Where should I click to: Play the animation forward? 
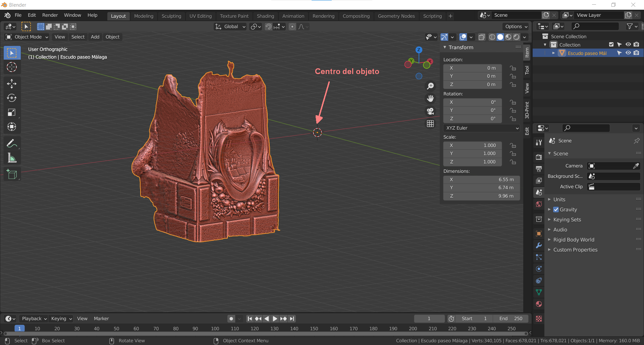(275, 319)
